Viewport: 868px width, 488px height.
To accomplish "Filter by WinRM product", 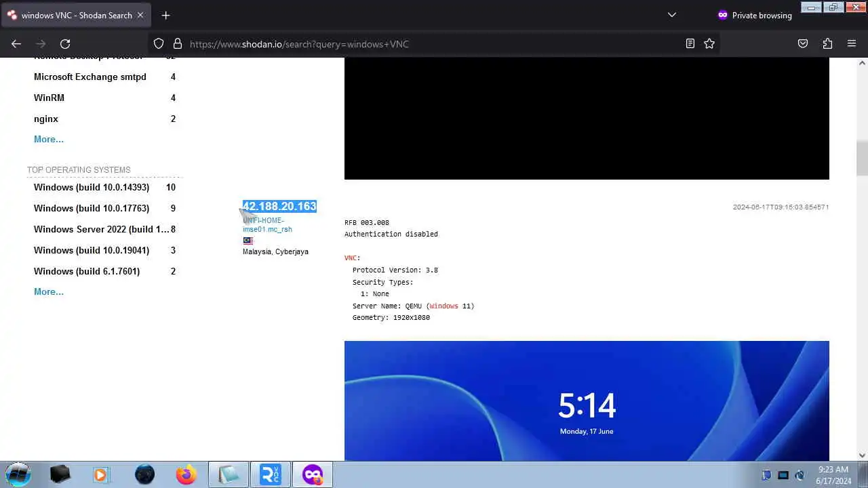I will pyautogui.click(x=49, y=98).
